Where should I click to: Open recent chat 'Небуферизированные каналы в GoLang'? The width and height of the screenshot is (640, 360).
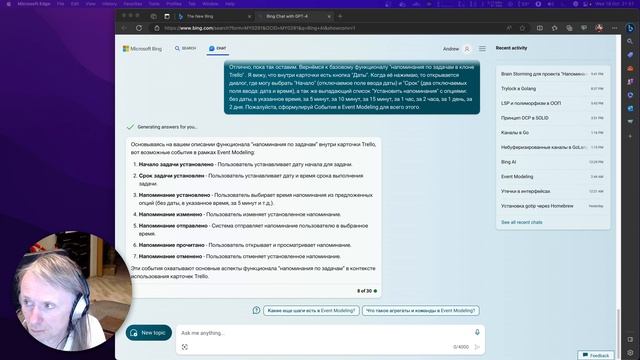(552, 147)
